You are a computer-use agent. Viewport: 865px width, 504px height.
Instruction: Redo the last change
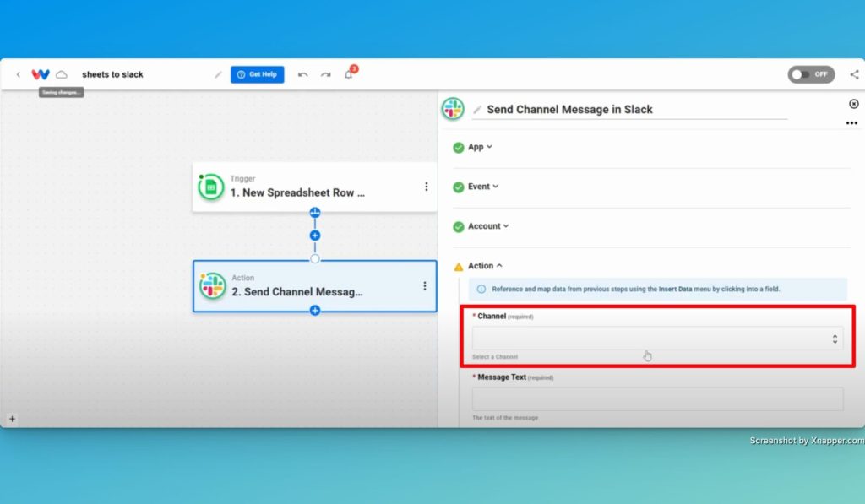[326, 74]
